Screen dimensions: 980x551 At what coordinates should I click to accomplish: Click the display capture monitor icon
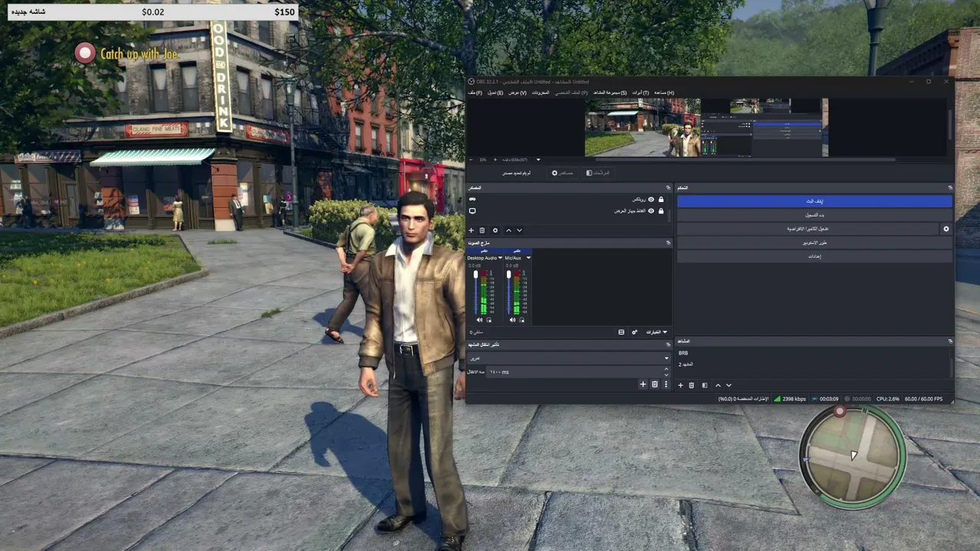(x=472, y=210)
